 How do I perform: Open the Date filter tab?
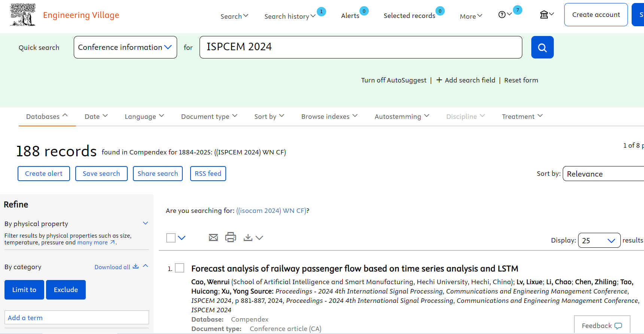(x=96, y=116)
